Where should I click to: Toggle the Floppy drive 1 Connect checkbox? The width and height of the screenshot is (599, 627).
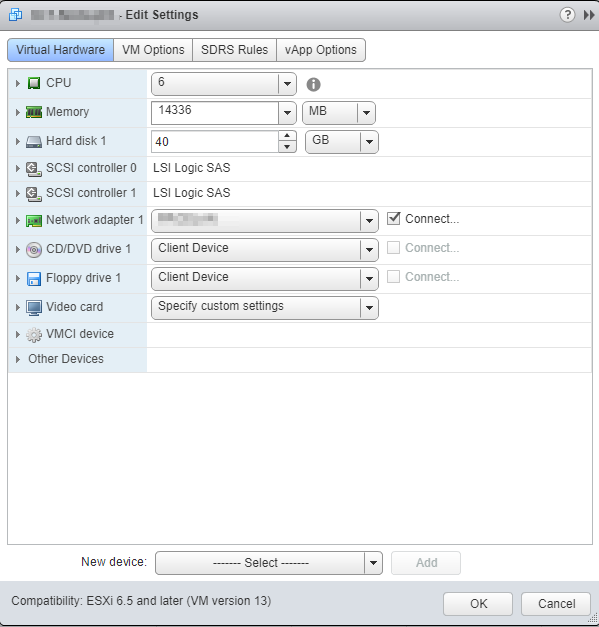coord(393,276)
